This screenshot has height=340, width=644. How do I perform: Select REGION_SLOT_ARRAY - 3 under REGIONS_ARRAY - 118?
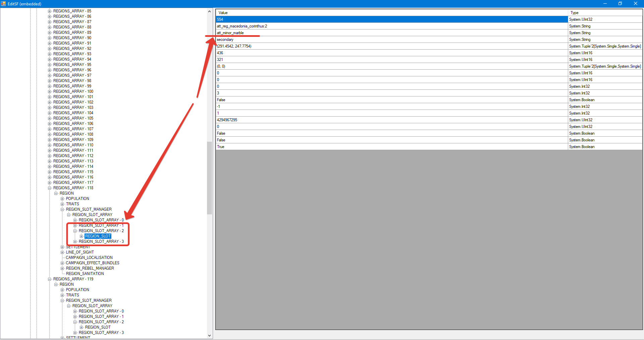pyautogui.click(x=101, y=242)
